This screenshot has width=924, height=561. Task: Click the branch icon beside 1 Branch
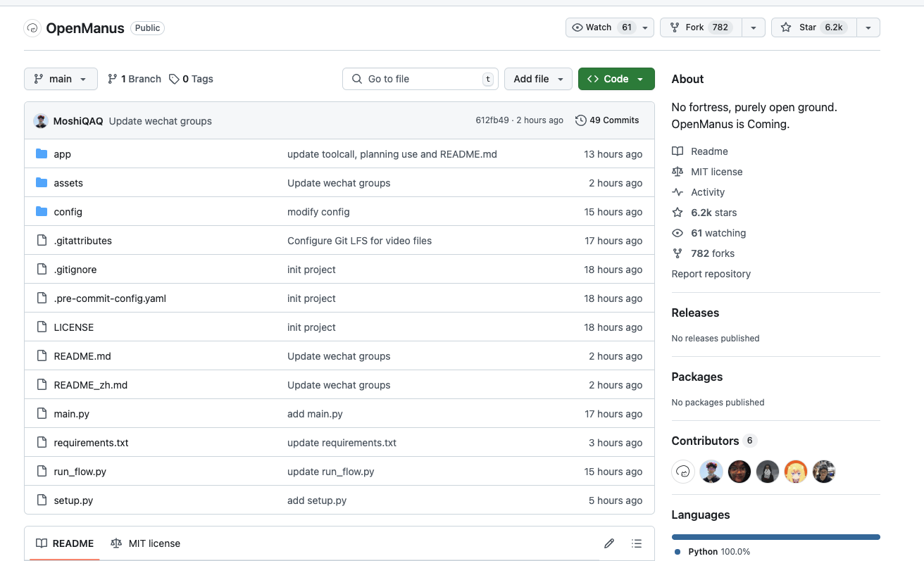pyautogui.click(x=113, y=79)
